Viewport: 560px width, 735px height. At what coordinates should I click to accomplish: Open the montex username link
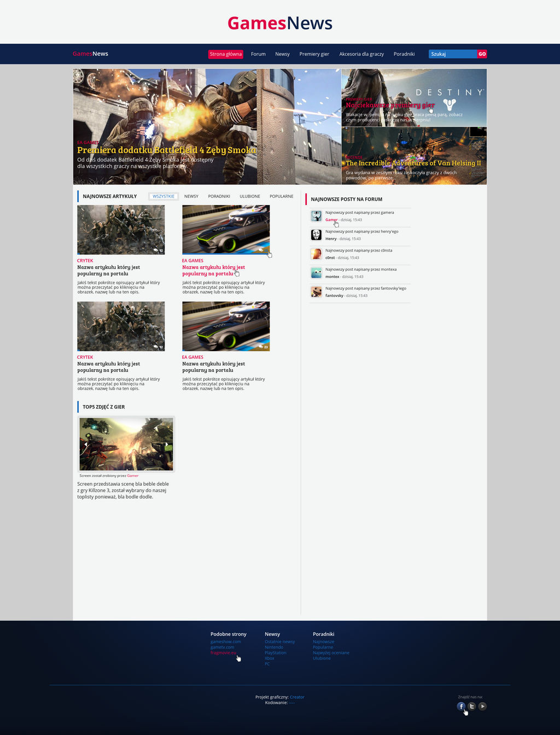(332, 277)
